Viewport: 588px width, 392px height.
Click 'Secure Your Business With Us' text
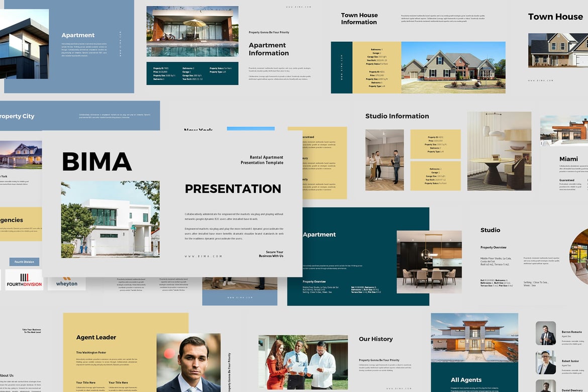click(271, 254)
